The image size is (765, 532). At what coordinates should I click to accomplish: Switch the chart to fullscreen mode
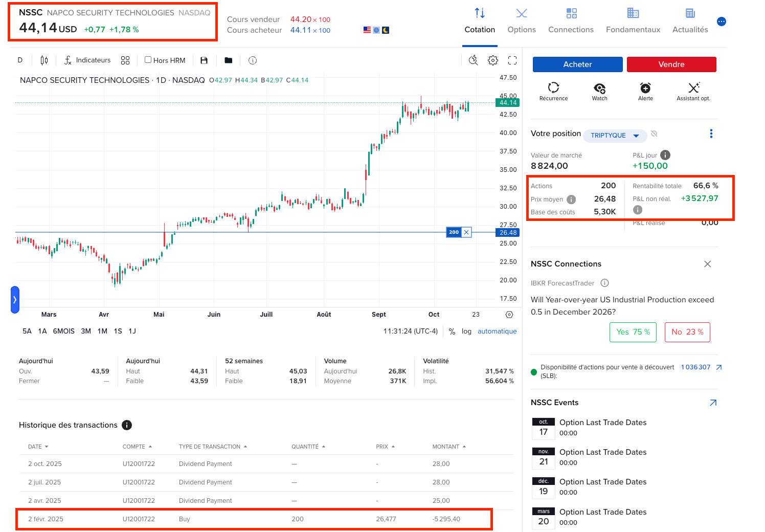click(512, 60)
